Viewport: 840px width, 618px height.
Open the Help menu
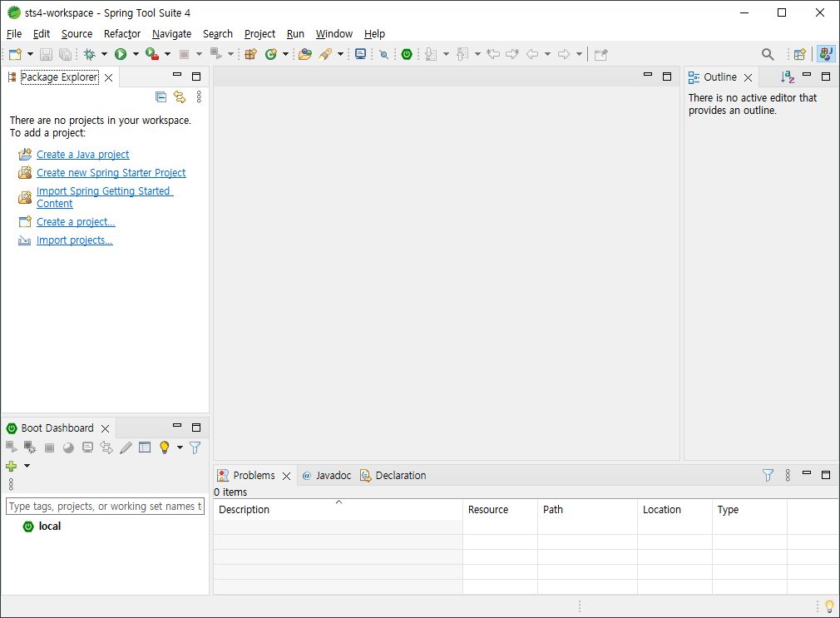(x=374, y=34)
